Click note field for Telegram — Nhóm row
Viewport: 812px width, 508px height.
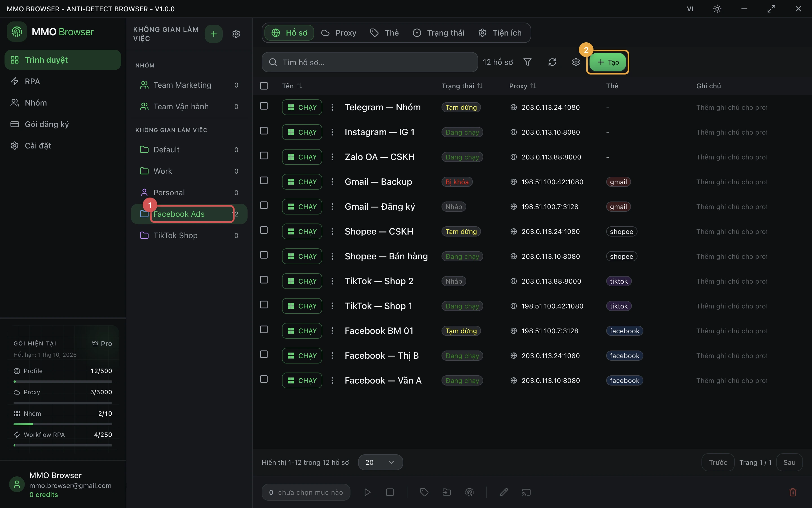[x=731, y=108]
